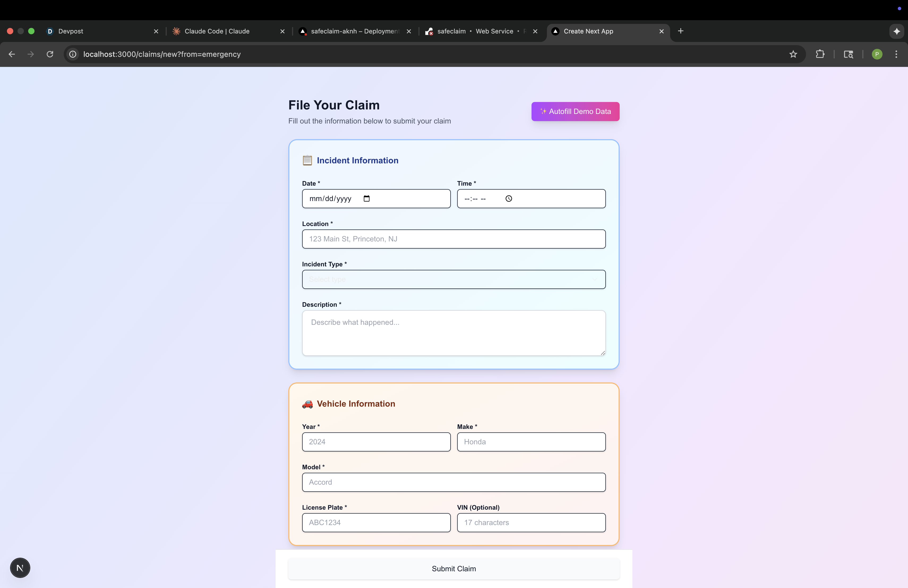The image size is (908, 588).
Task: Open Chrome three-dot menu
Action: [896, 54]
